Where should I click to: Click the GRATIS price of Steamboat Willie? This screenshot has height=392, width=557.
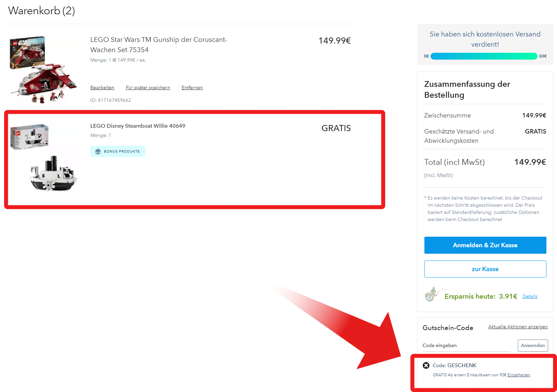click(336, 128)
